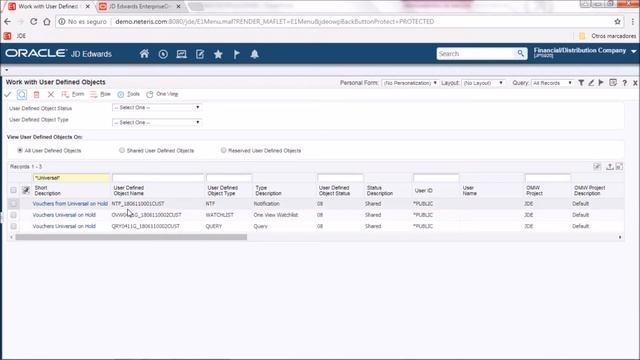Click the header Search field

(x=476, y=53)
